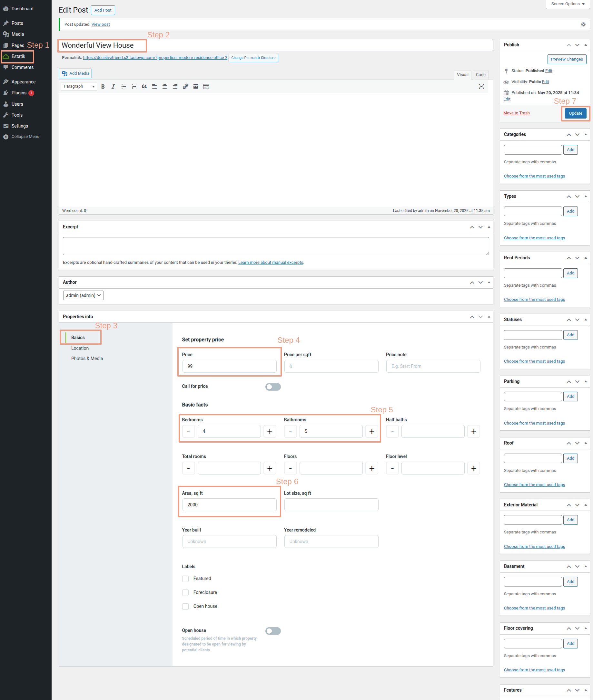
Task: Enable the Call for price toggle
Action: [272, 387]
